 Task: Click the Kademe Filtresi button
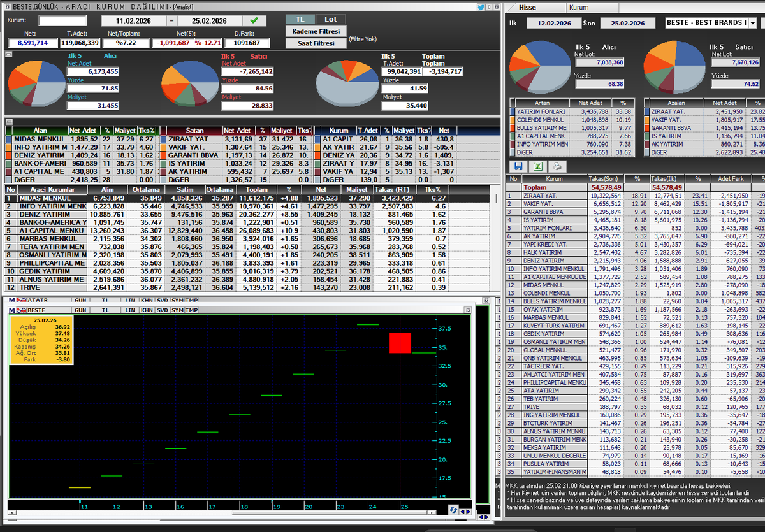tap(316, 31)
